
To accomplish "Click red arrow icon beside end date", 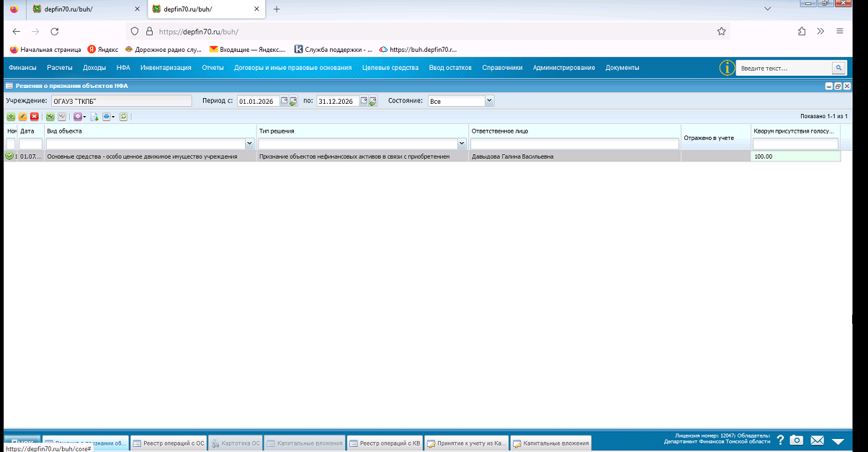I will (373, 102).
